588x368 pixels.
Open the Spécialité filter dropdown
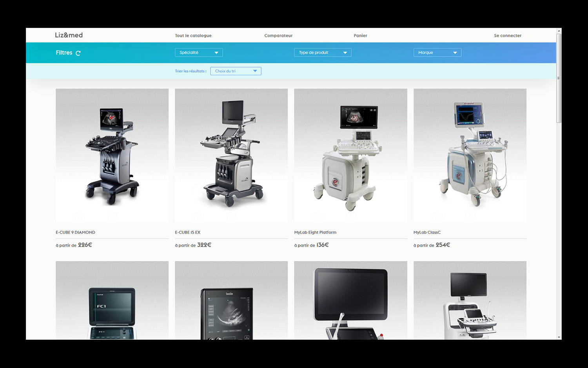coord(199,53)
